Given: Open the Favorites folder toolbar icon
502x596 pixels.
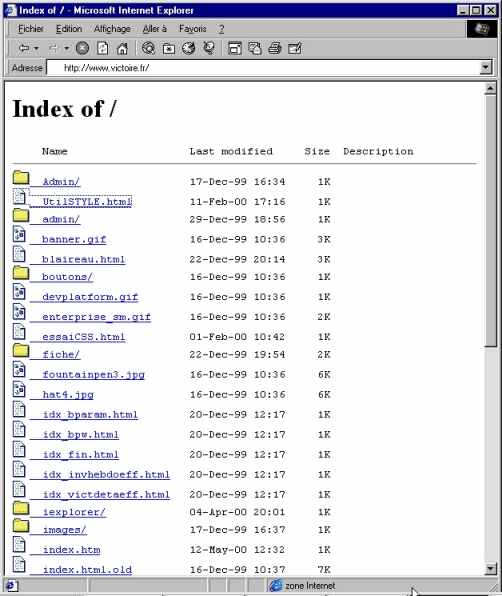Looking at the screenshot, I should coord(169,48).
